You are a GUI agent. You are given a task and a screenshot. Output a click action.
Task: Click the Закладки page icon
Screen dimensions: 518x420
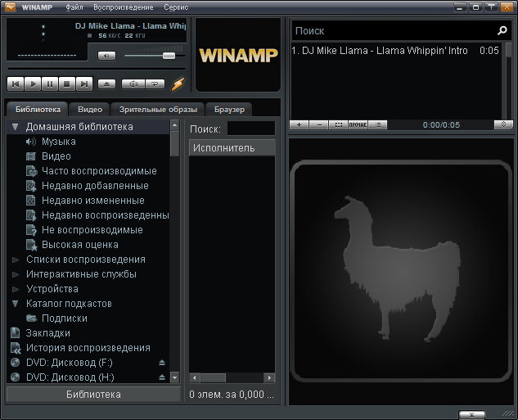pos(15,332)
